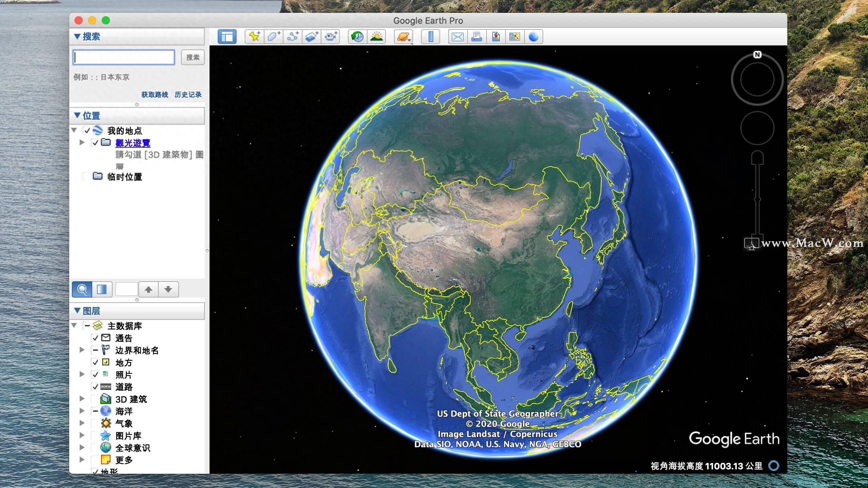868x488 pixels.
Task: Expand the 边界和地名 layer group
Action: point(82,350)
